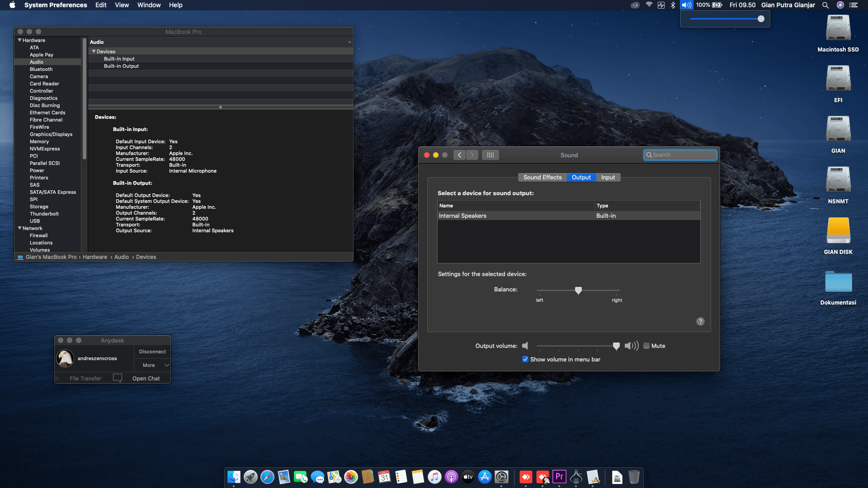Click the Balance slider handle
The image size is (868, 488).
coord(578,291)
